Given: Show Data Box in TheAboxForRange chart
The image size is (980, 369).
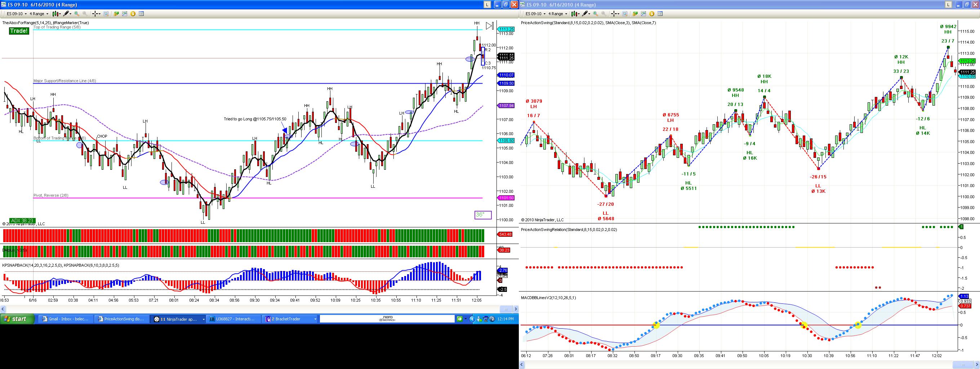Looking at the screenshot, I should click(106, 14).
